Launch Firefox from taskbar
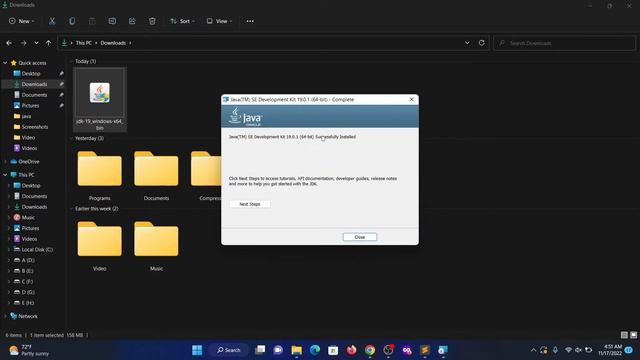This screenshot has width=640, height=360. [351, 350]
